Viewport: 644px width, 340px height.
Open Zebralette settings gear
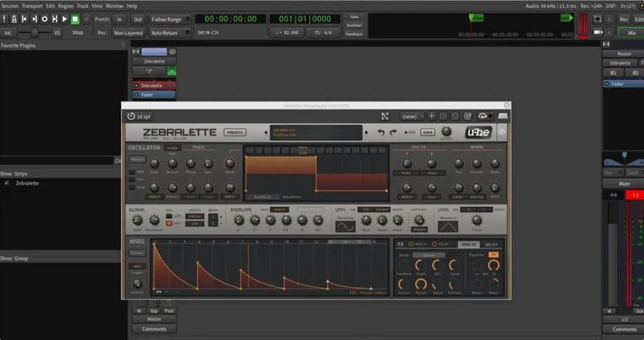tap(501, 132)
